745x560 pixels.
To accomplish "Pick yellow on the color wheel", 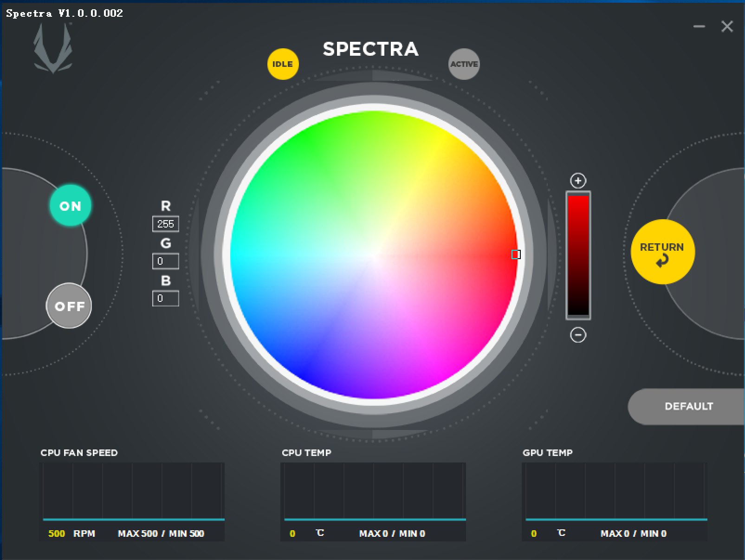I will coord(439,138).
